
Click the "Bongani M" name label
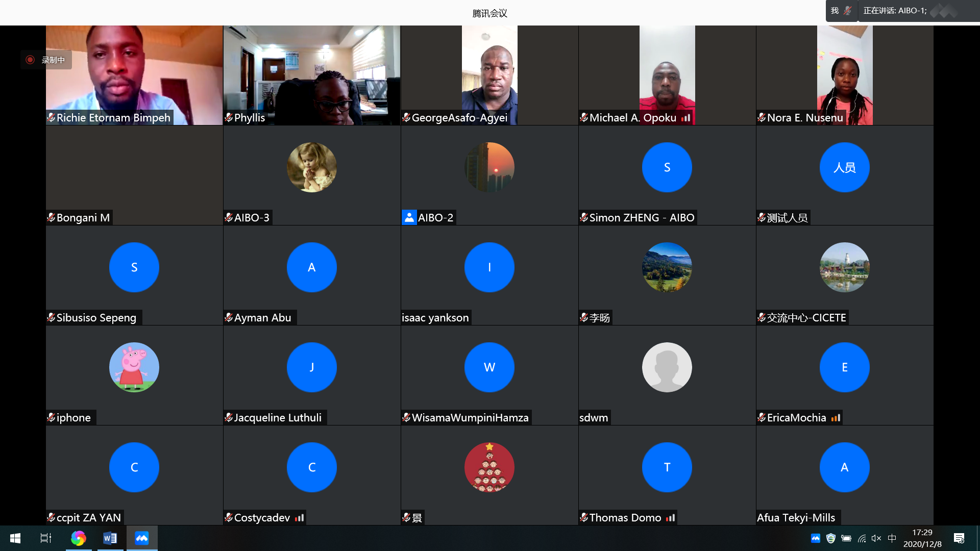pos(83,218)
